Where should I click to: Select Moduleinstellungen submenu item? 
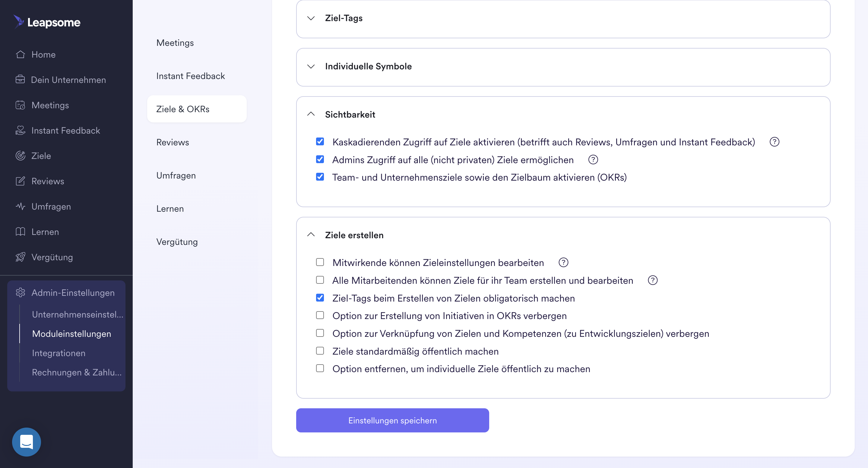click(71, 334)
